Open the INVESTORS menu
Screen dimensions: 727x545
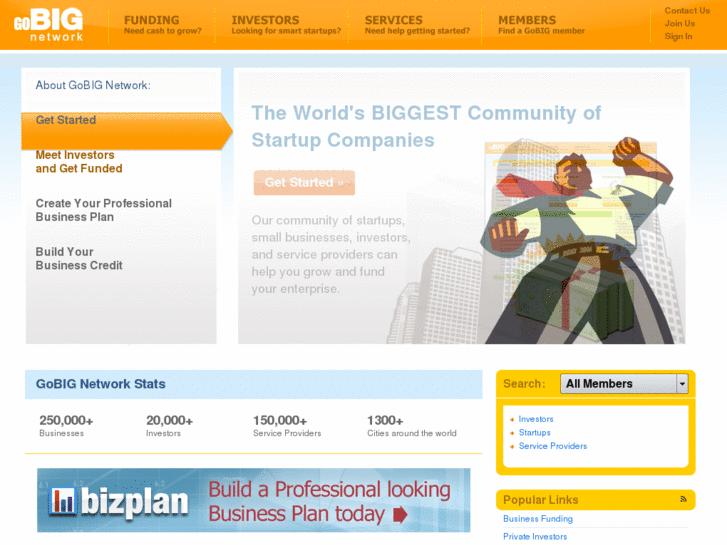click(286, 25)
